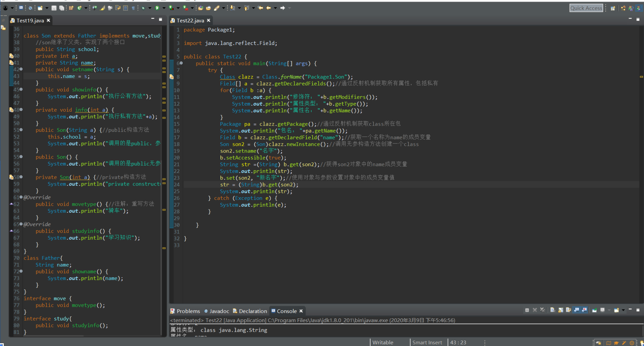Collapse the main method fold at line 6

[181, 63]
